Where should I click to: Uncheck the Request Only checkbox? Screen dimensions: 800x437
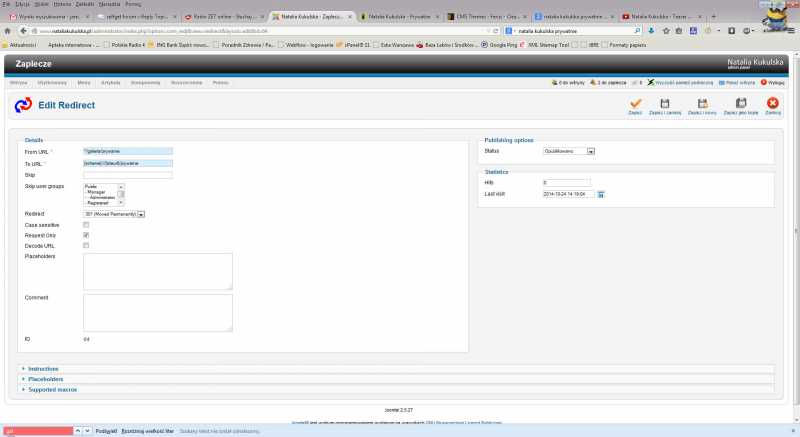pyautogui.click(x=87, y=235)
